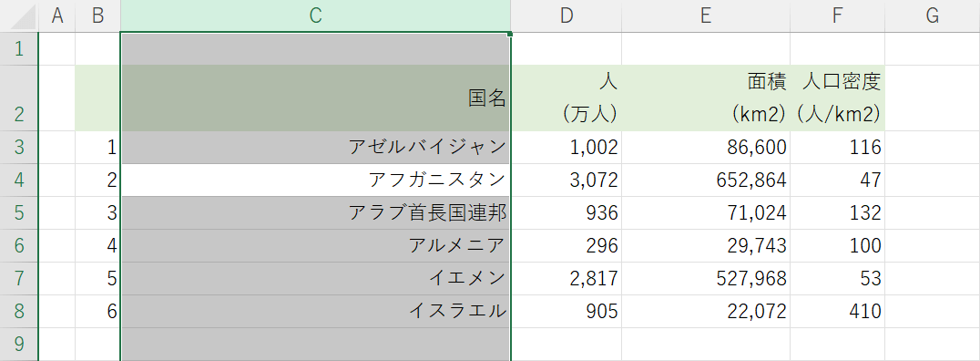980x361 pixels.
Task: Click area value 29,743
Action: (706, 246)
